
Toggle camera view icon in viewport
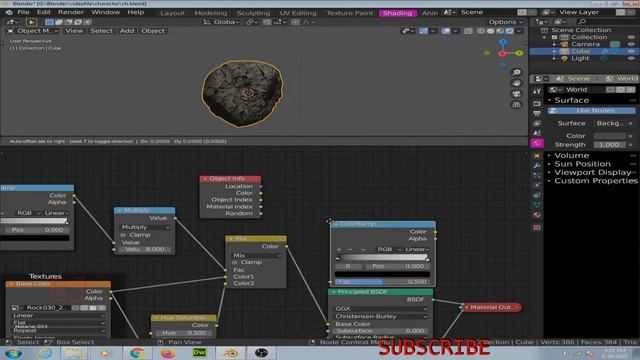click(x=516, y=94)
